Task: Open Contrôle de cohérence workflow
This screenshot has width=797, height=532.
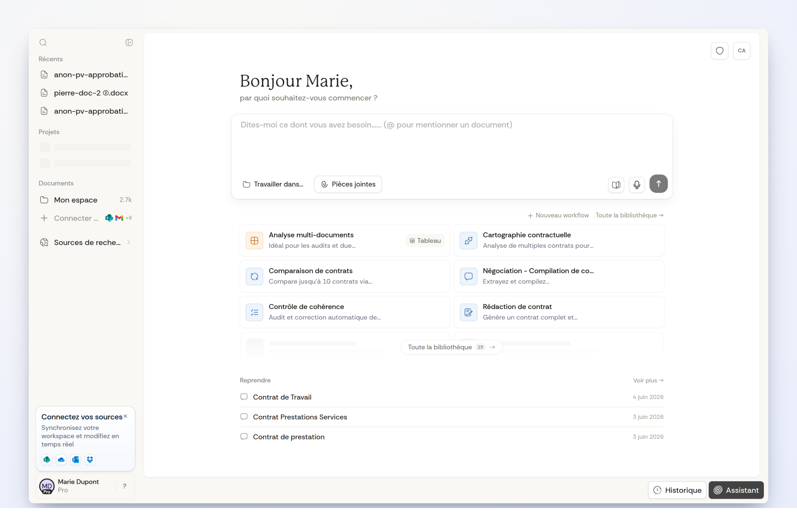Action: [345, 312]
